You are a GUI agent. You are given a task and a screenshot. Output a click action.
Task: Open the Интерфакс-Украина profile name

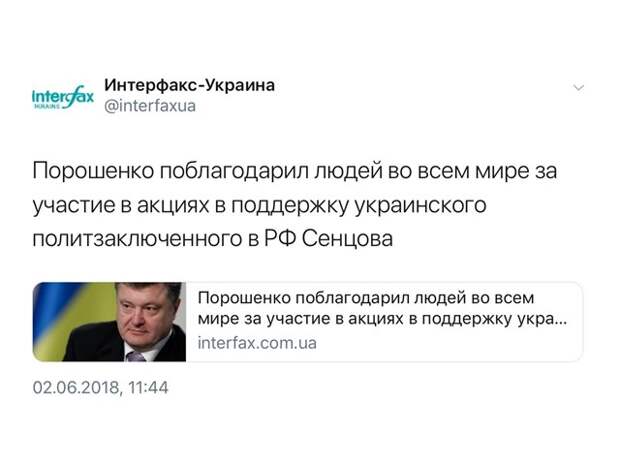[x=189, y=85]
